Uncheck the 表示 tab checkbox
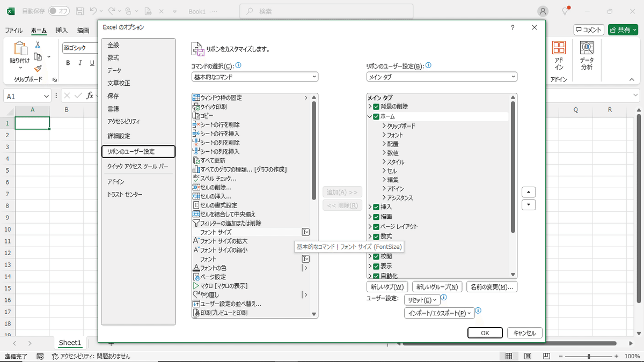This screenshot has width=644, height=362. click(376, 266)
